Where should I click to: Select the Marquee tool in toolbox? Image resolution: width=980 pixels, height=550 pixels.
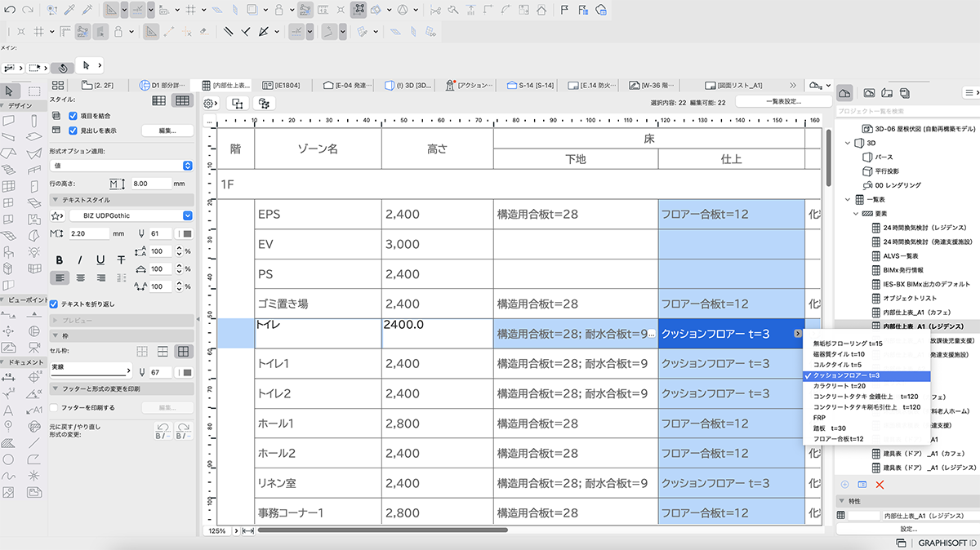coord(33,91)
